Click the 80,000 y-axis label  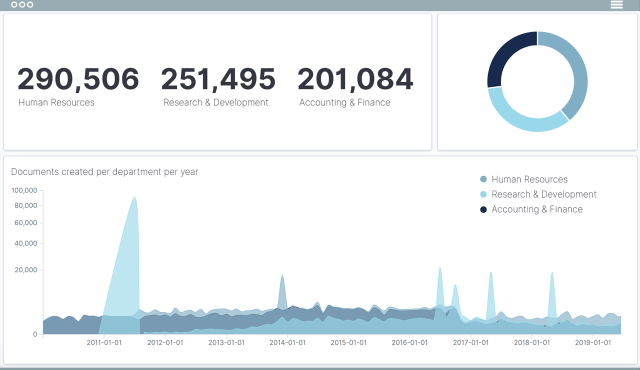[26, 206]
